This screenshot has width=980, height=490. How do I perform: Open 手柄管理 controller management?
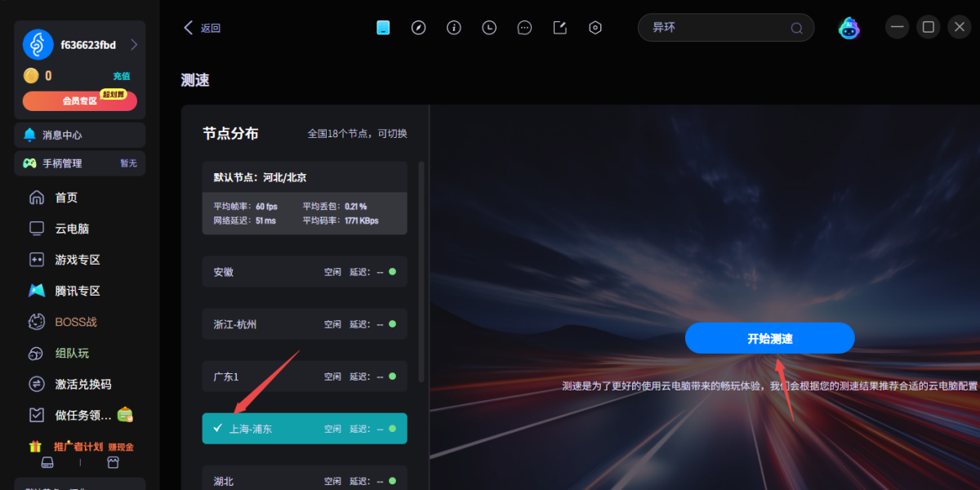coord(80,163)
